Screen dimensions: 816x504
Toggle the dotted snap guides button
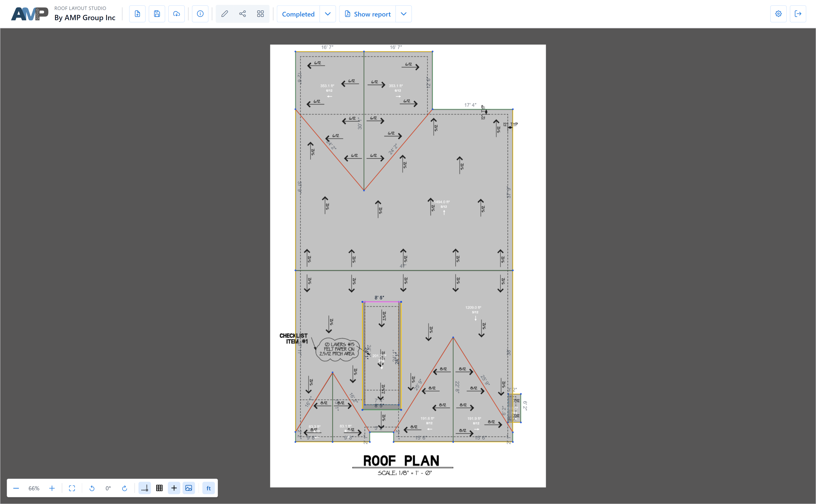tap(145, 488)
